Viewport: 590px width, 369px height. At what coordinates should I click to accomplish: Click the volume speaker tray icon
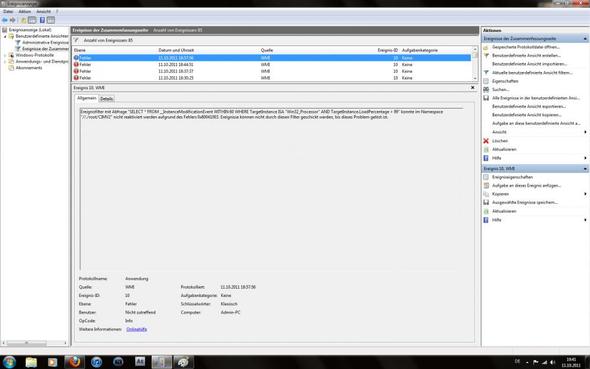coord(553,362)
